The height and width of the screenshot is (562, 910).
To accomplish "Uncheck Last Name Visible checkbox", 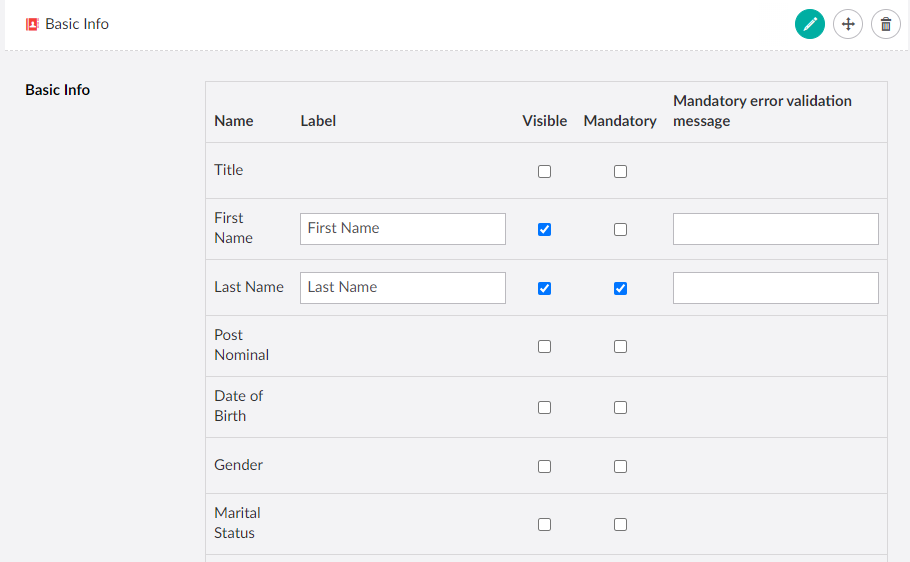I will [x=544, y=288].
